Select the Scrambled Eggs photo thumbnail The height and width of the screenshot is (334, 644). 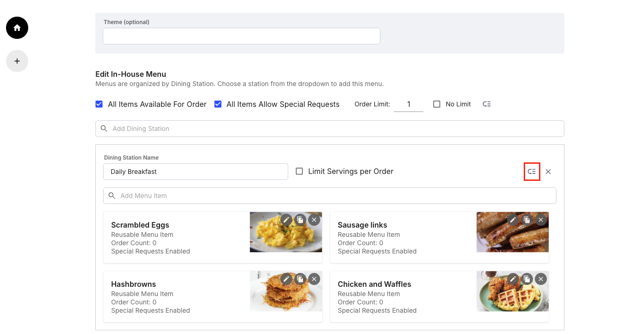click(286, 232)
